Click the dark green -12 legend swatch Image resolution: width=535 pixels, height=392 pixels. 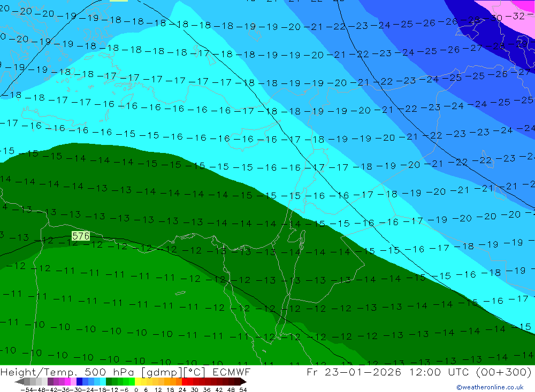[x=109, y=381]
